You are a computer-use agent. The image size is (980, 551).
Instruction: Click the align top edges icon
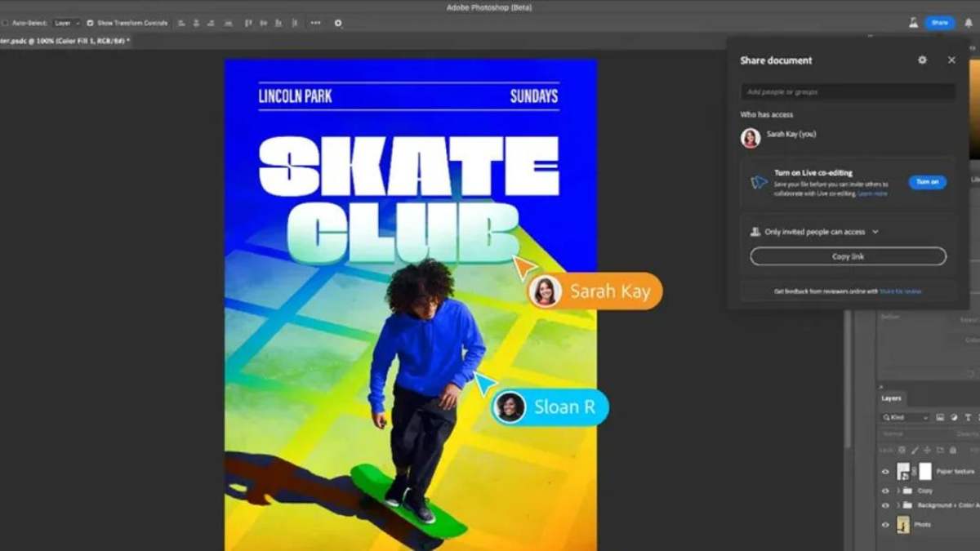point(249,23)
